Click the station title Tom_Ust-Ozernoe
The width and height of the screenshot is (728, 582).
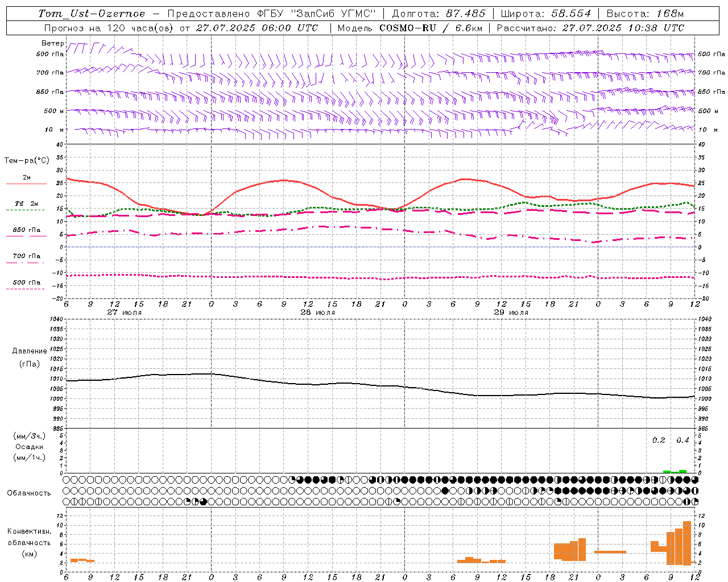coord(92,14)
